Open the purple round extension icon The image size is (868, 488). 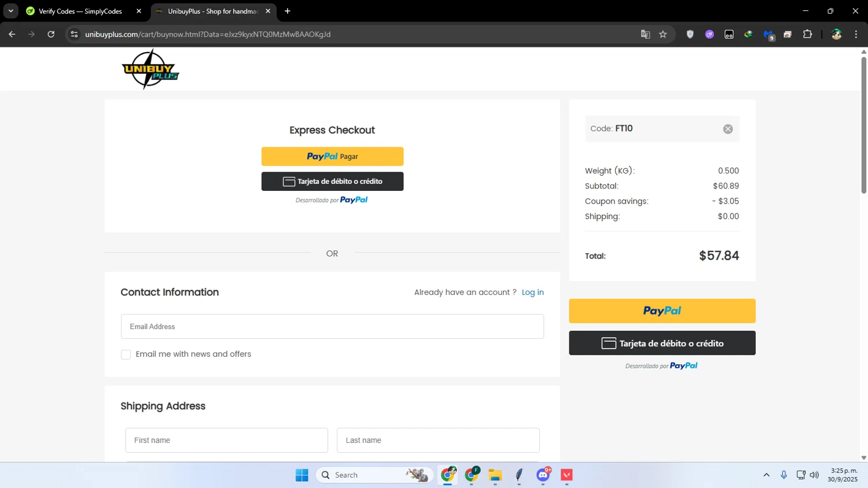[709, 34]
